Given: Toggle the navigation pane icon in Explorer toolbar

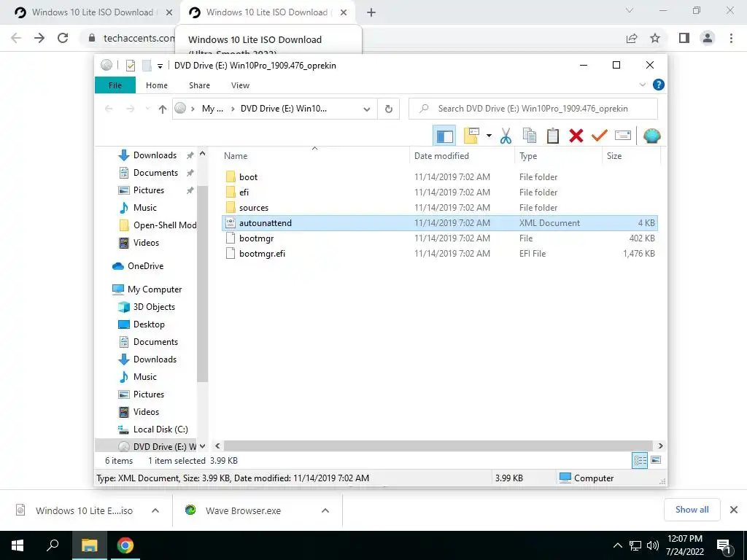Looking at the screenshot, I should [444, 136].
